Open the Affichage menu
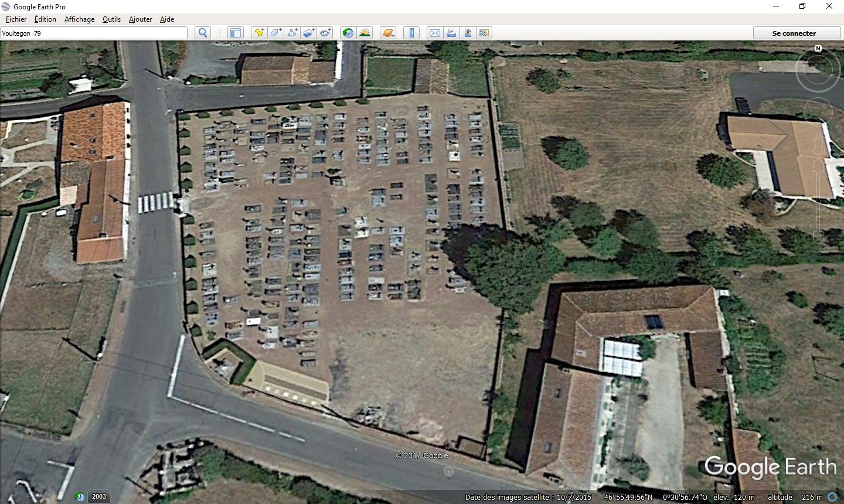This screenshot has width=844, height=504. click(79, 19)
